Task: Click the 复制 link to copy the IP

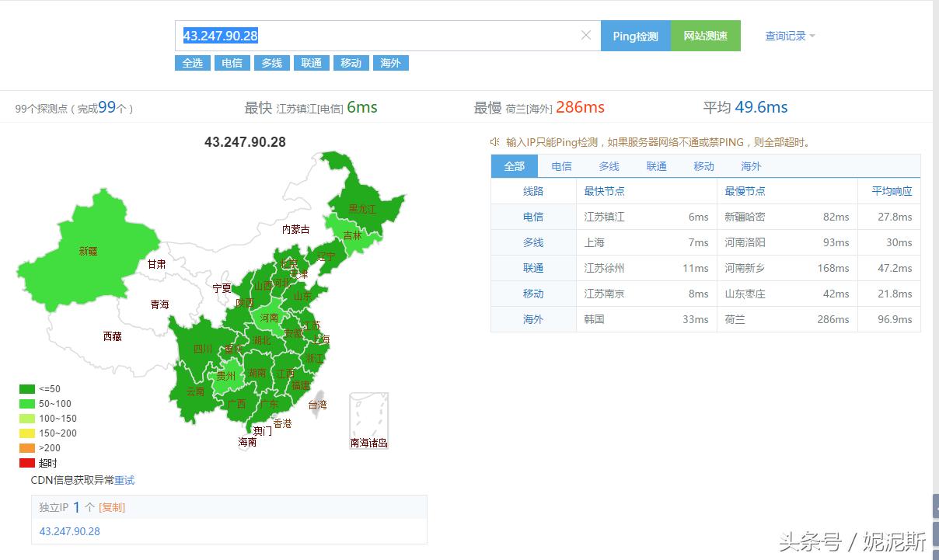Action: (x=111, y=507)
